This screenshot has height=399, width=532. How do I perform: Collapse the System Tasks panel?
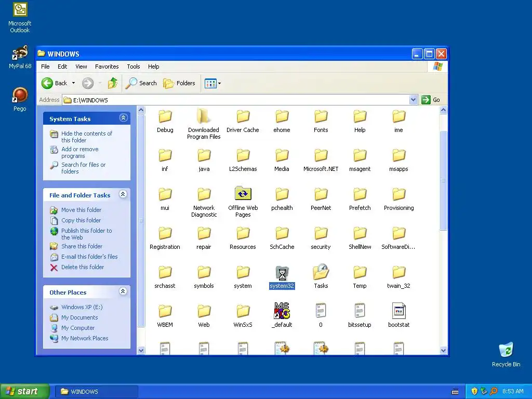pos(123,118)
